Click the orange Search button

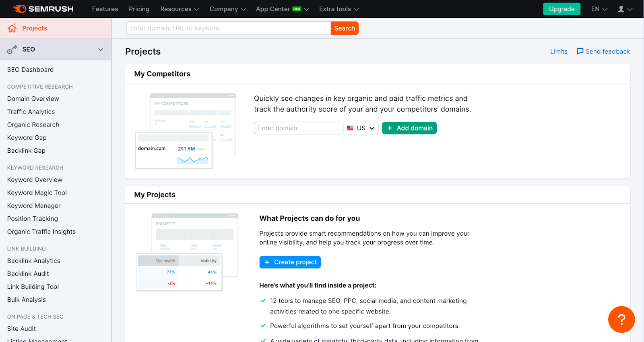point(345,28)
